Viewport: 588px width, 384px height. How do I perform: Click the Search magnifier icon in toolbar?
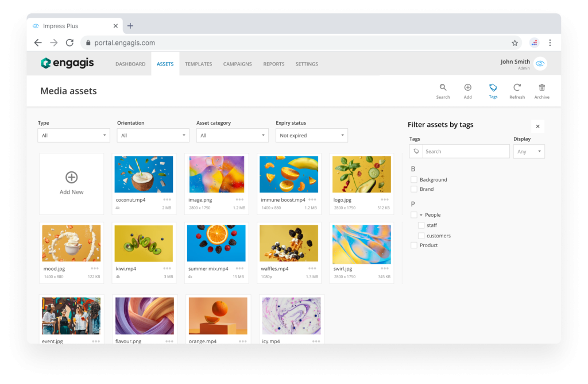click(x=443, y=88)
